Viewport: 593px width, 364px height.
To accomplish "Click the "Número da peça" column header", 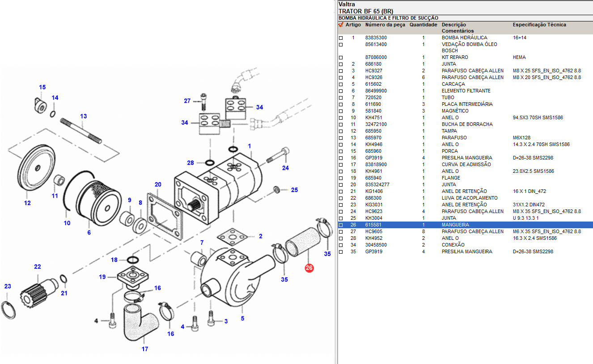I will point(385,25).
